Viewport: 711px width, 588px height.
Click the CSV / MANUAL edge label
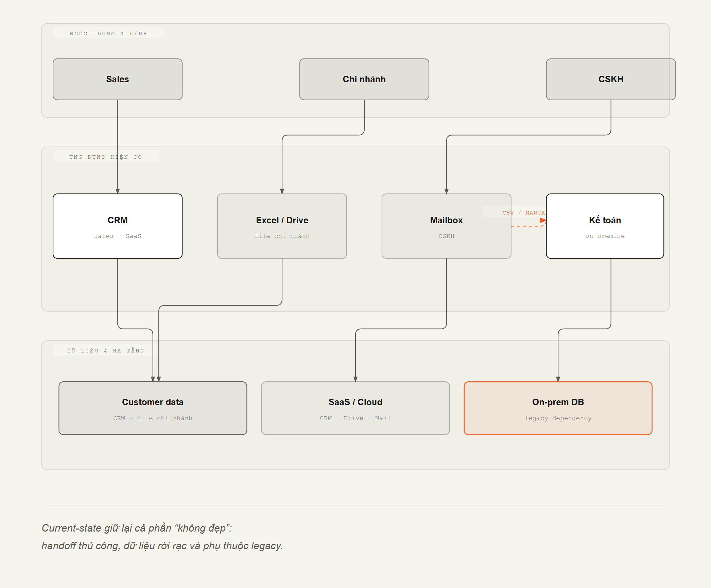(524, 213)
